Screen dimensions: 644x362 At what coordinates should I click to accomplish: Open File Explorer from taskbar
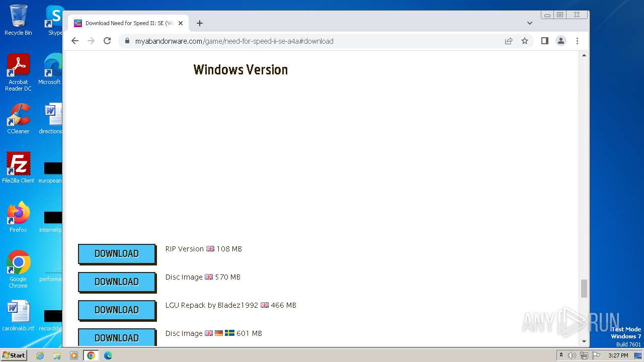pos(57,355)
